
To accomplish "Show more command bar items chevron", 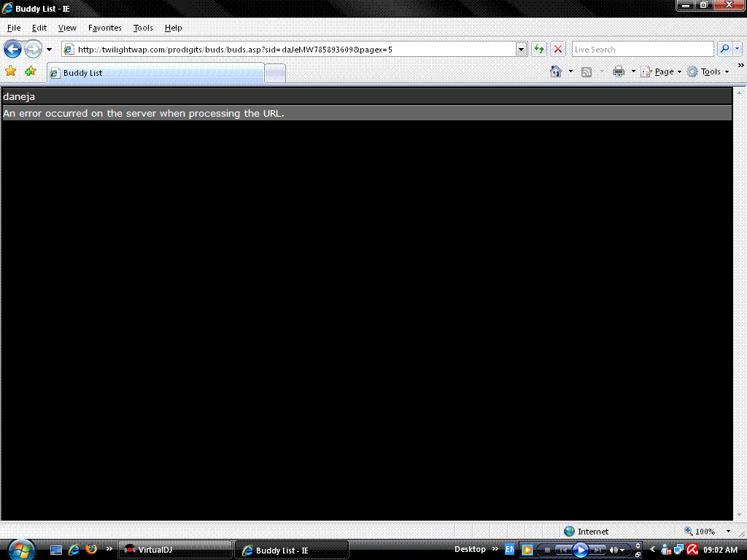I will [741, 65].
